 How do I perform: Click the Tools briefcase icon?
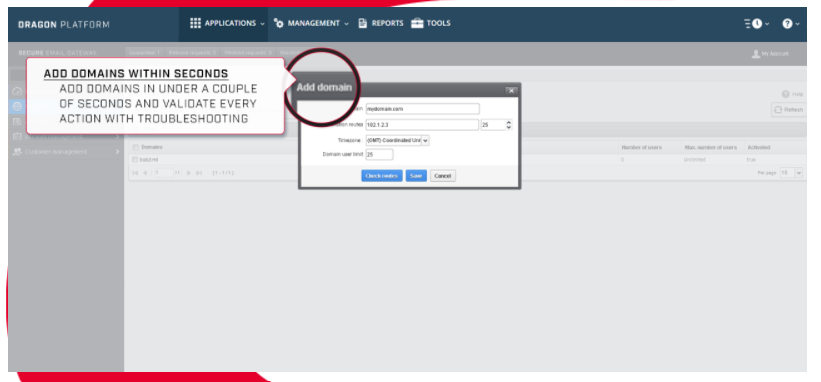pyautogui.click(x=417, y=23)
